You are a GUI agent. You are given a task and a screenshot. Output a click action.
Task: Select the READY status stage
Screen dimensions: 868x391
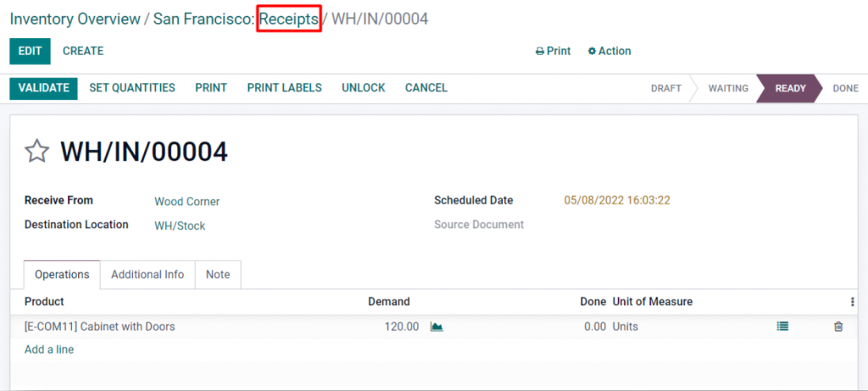pos(790,88)
